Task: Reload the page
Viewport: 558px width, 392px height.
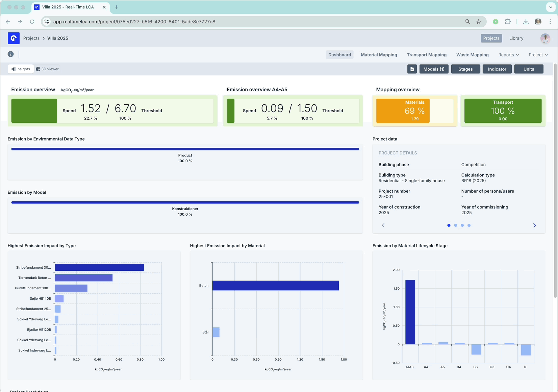Action: tap(32, 22)
